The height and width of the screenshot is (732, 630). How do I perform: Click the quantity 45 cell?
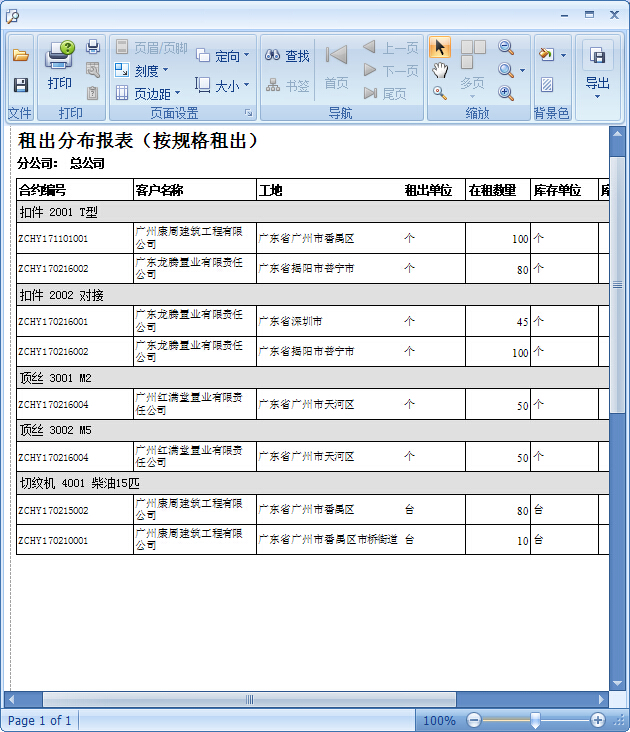(498, 322)
